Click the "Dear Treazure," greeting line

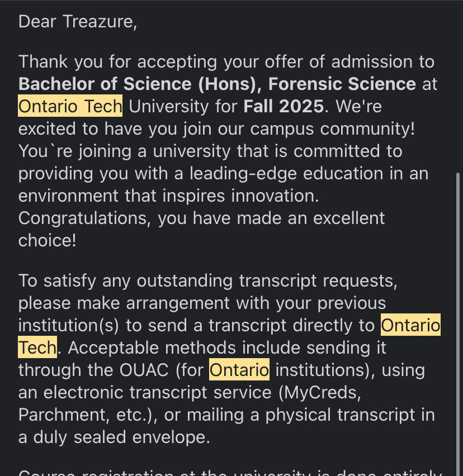coord(78,22)
